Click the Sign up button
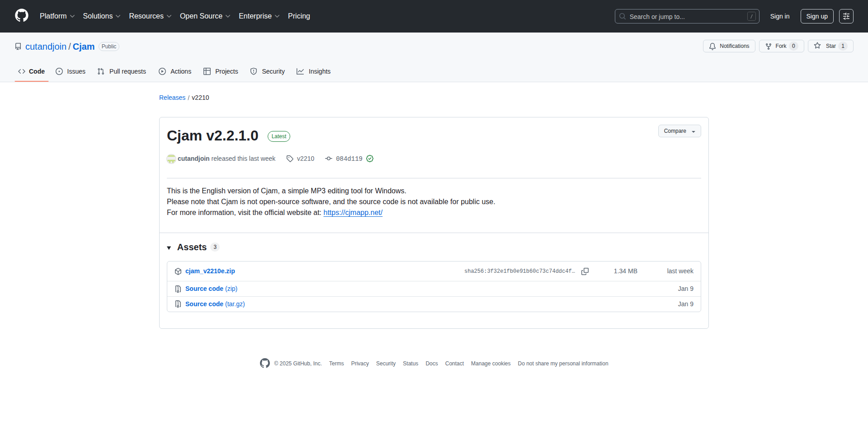This screenshot has height=425, width=868. click(x=817, y=16)
